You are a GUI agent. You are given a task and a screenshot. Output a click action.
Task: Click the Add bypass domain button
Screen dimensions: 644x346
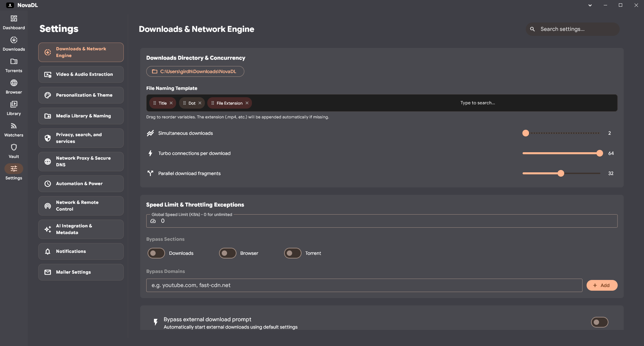[602, 285]
